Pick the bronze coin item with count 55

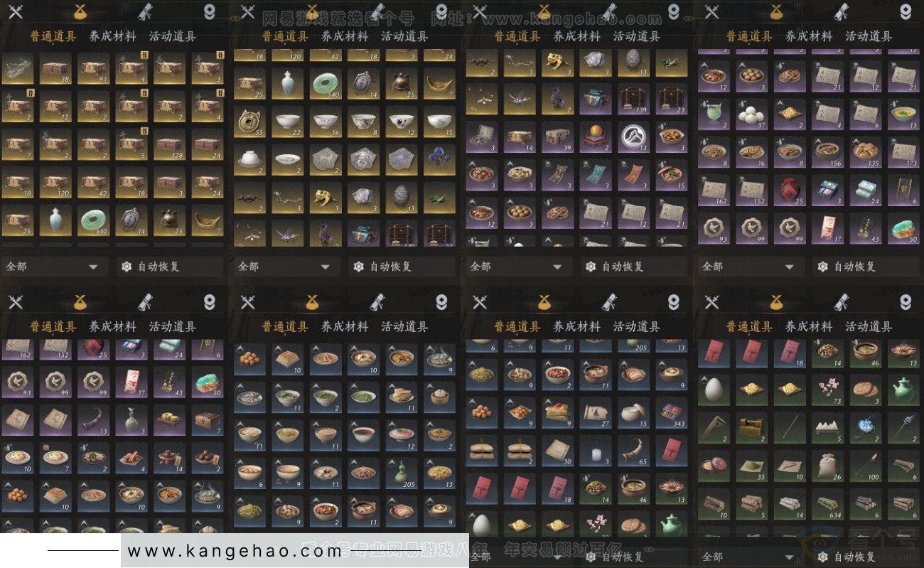(249, 122)
